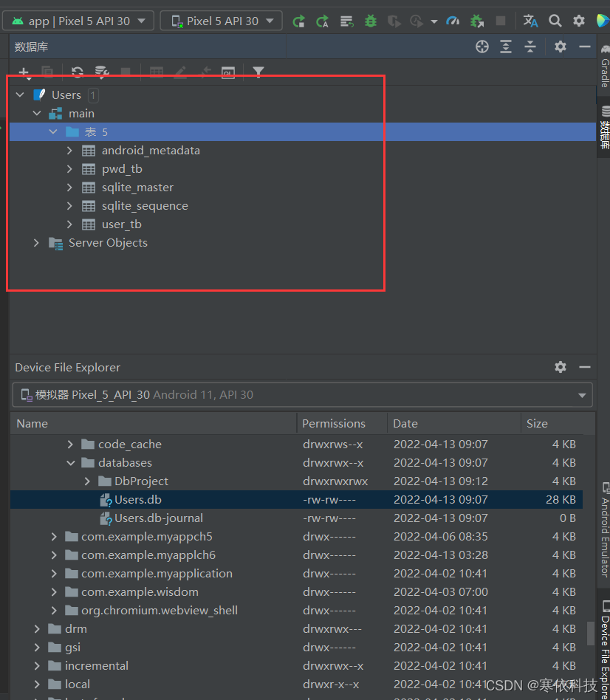
Task: Select the pwd_tb table
Action: coord(122,169)
